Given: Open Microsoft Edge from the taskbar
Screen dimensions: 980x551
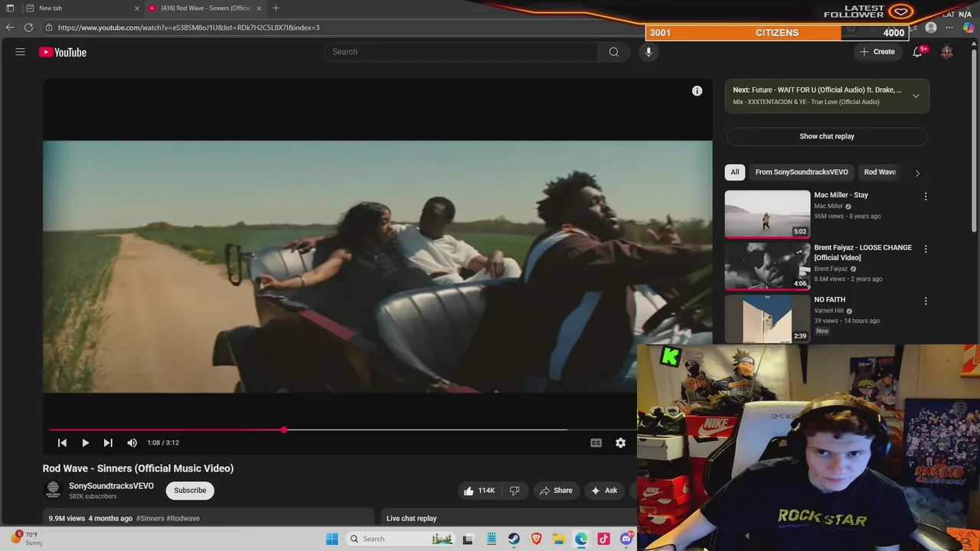Looking at the screenshot, I should point(581,539).
